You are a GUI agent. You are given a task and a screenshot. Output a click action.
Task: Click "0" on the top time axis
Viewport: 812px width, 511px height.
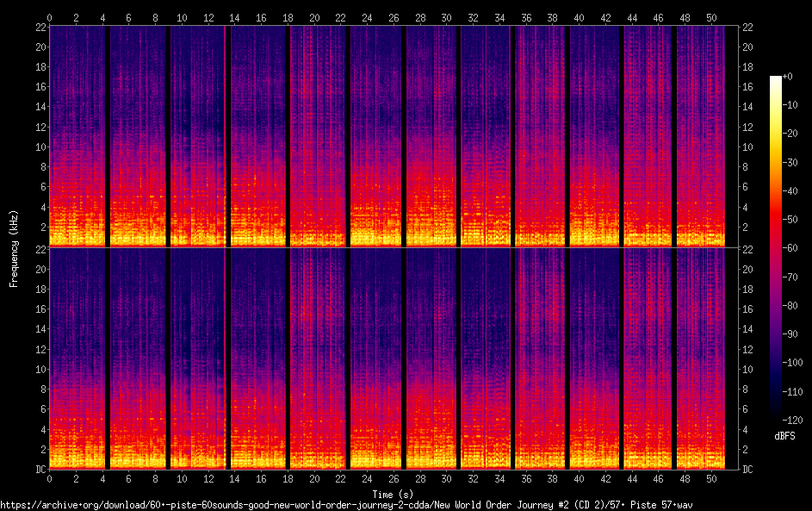click(x=49, y=17)
